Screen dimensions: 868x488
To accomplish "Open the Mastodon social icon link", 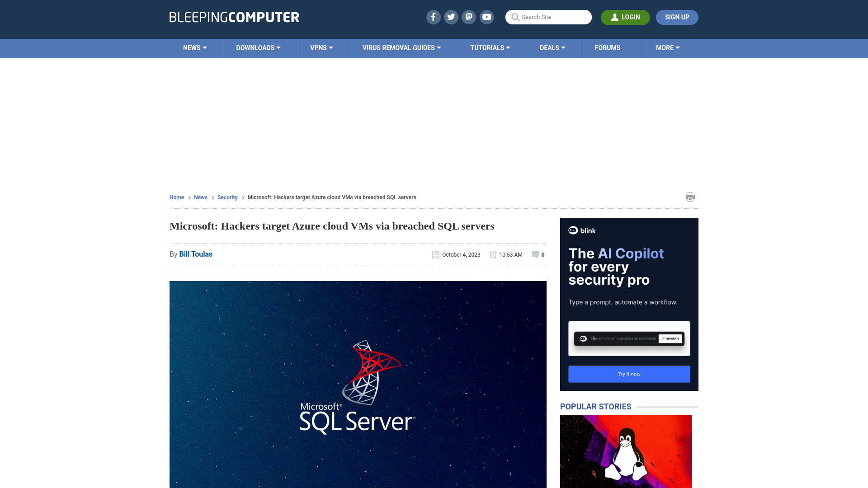I will tap(469, 17).
